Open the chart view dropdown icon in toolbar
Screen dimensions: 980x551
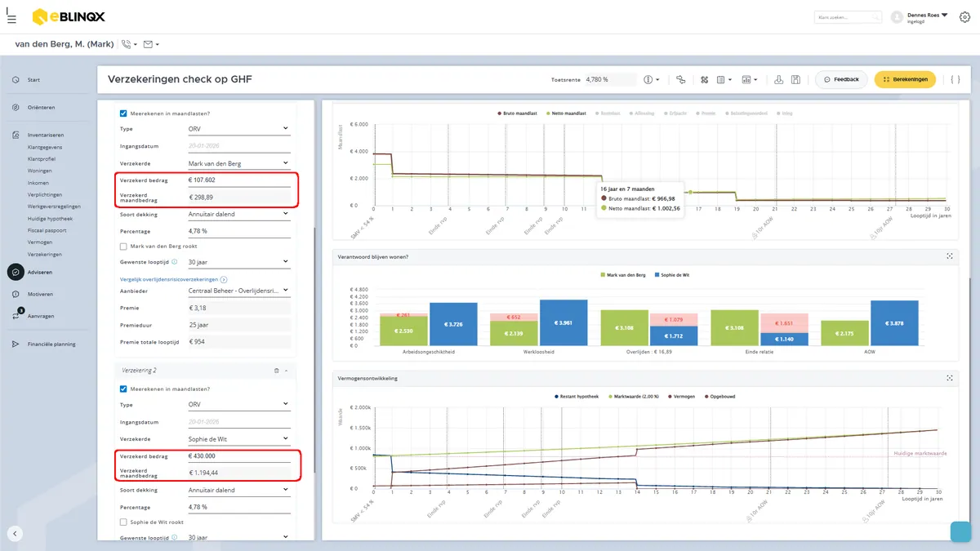click(749, 79)
